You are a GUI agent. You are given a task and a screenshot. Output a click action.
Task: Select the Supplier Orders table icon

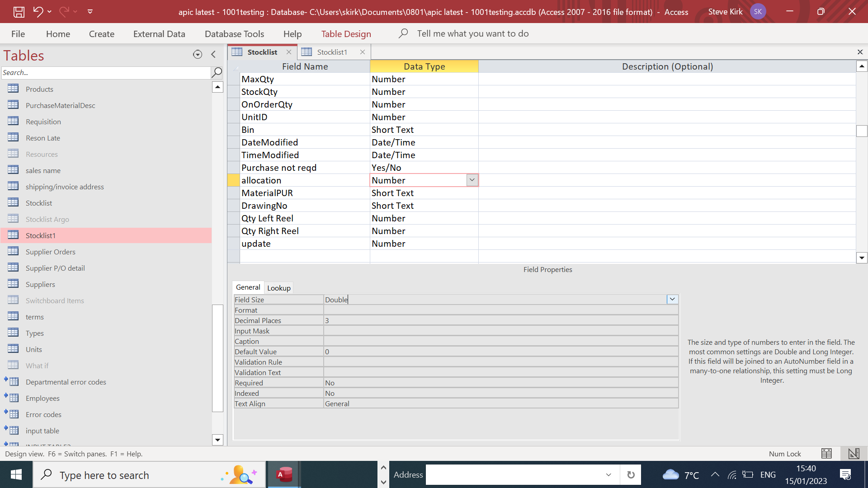(x=13, y=251)
